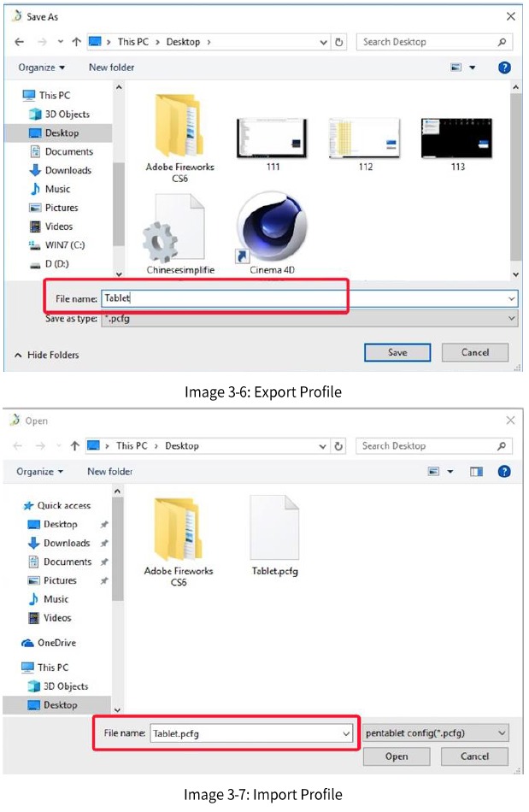Open the pentablet config file type dropdown
Viewport: 529px width, 812px height.
[436, 733]
